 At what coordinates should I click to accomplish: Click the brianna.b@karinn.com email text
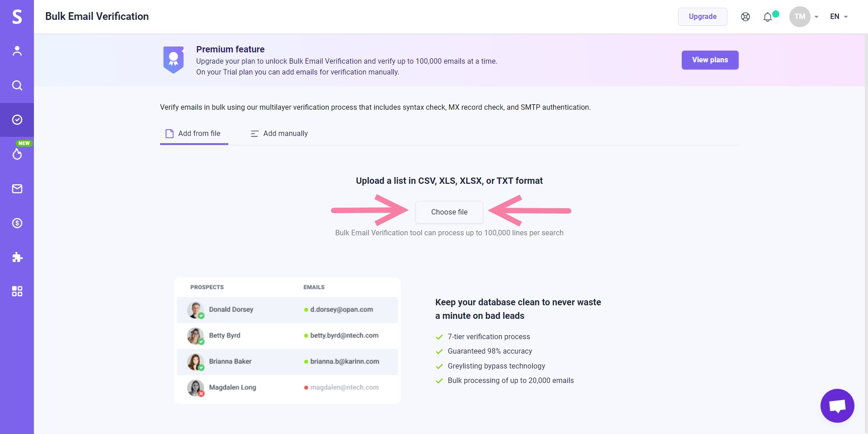point(344,362)
